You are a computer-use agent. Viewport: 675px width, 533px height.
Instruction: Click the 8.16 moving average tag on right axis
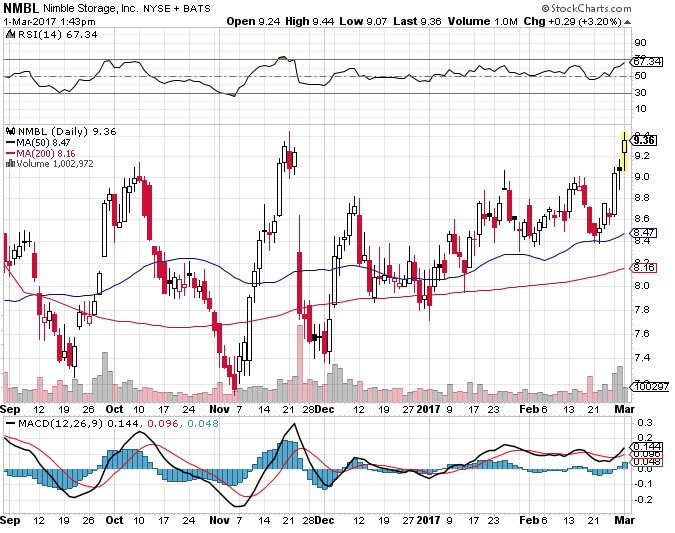[x=644, y=268]
